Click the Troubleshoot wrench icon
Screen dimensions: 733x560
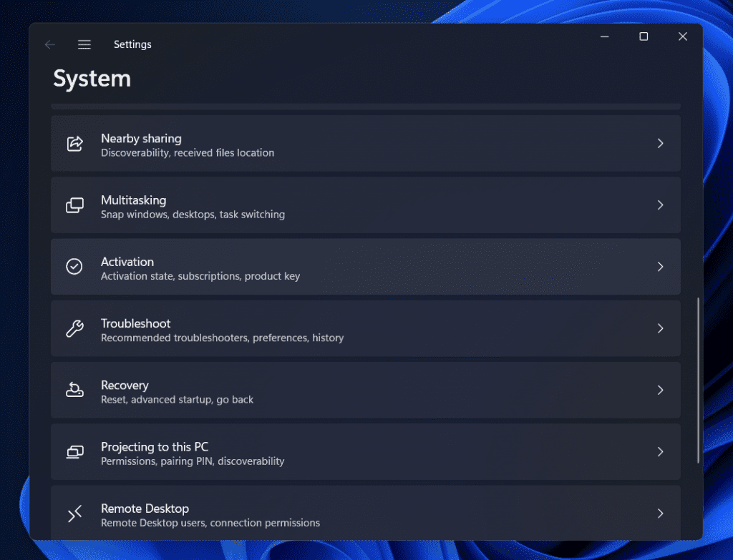click(x=74, y=328)
